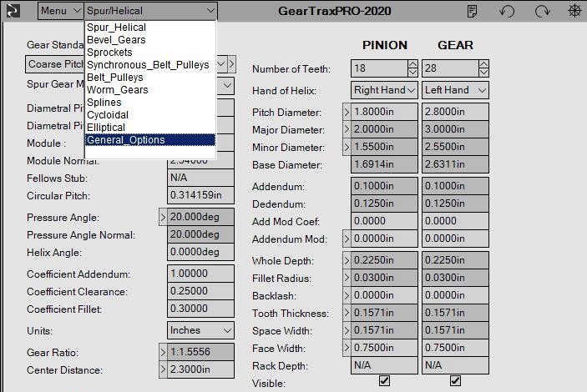Click Gear Number of Teeth field 28

[x=450, y=68]
